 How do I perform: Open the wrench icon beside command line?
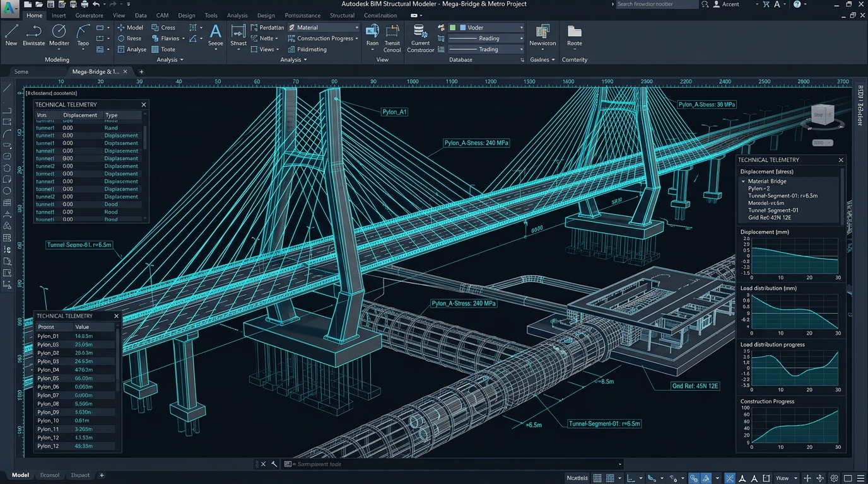(x=274, y=464)
